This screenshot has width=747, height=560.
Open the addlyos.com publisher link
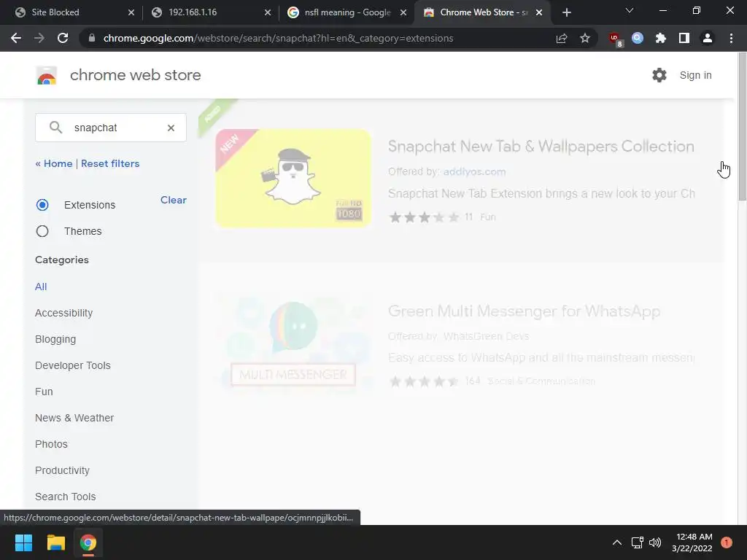[474, 171]
